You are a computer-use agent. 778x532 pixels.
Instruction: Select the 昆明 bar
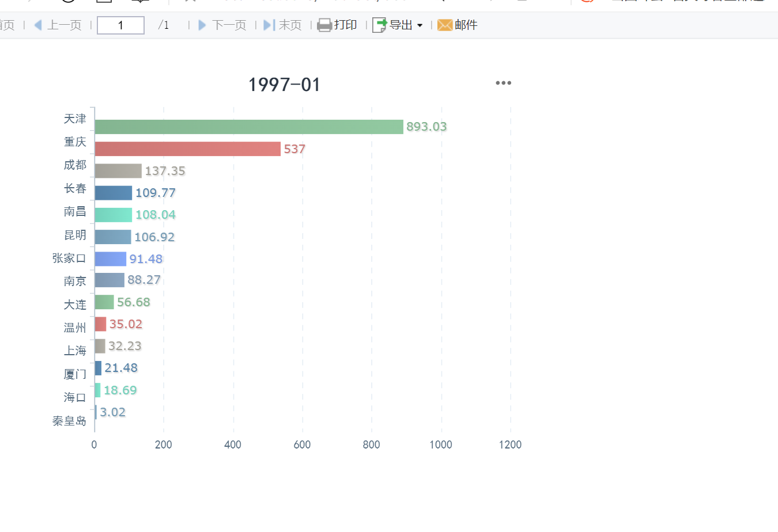coord(113,237)
